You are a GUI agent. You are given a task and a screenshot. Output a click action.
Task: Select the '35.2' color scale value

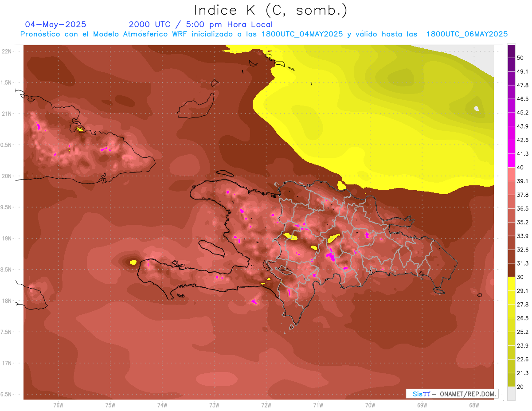pyautogui.click(x=523, y=222)
